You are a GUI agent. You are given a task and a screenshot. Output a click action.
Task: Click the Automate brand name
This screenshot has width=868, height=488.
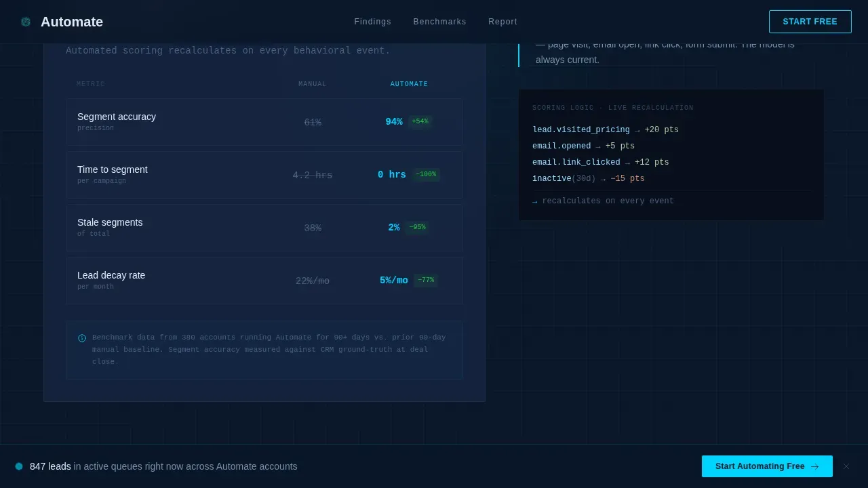click(x=72, y=22)
